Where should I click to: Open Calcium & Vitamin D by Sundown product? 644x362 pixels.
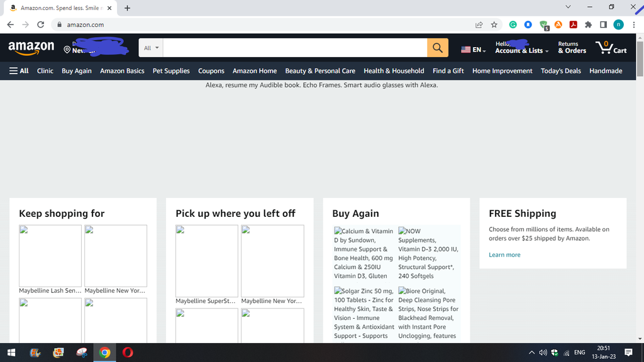[x=364, y=254]
